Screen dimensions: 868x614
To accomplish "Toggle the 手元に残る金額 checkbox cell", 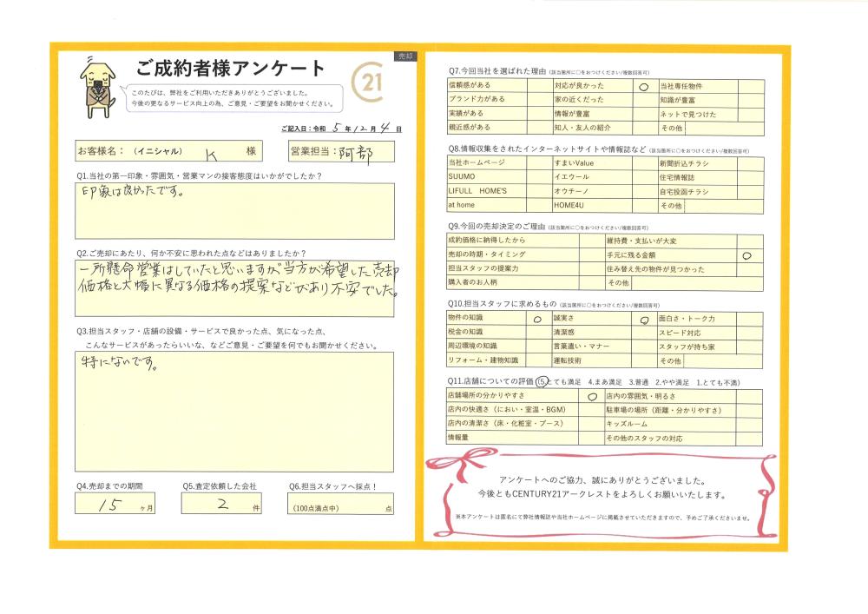I will pyautogui.click(x=748, y=255).
